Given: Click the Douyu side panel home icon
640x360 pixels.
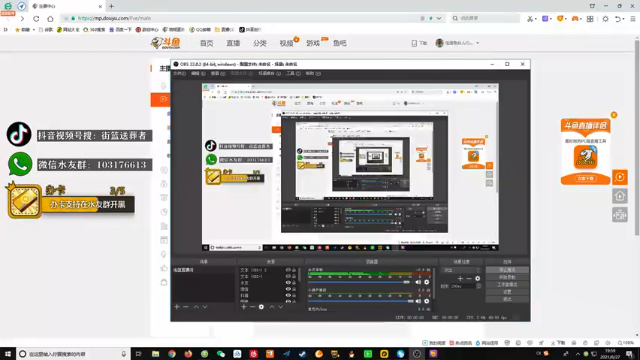Looking at the screenshot, I should (620, 196).
